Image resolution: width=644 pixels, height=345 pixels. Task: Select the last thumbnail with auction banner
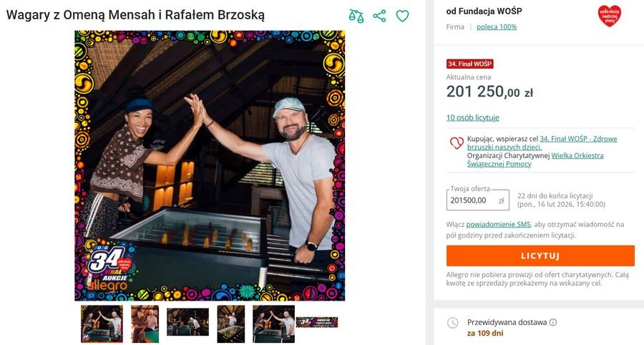316,322
